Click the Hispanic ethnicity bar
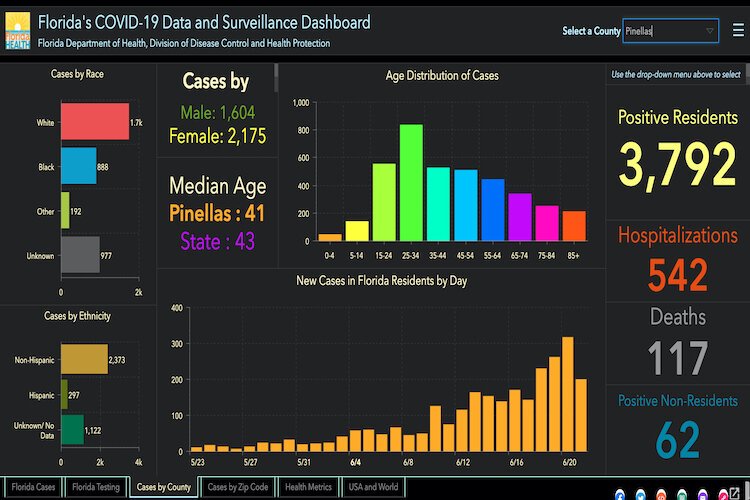The image size is (750, 500). [x=64, y=395]
